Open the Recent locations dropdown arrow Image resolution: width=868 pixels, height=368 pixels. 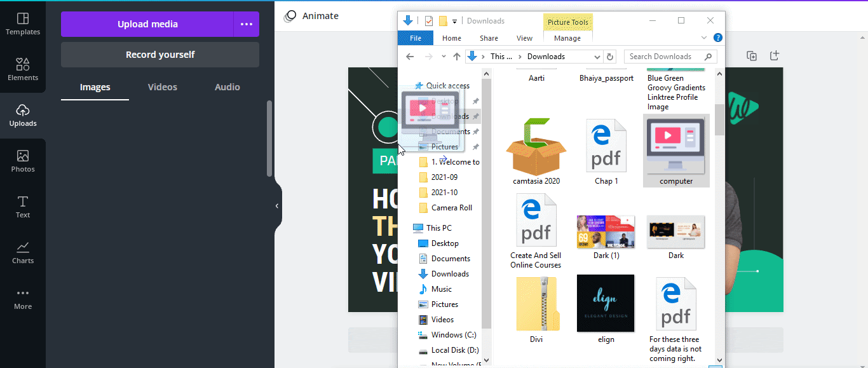point(444,57)
